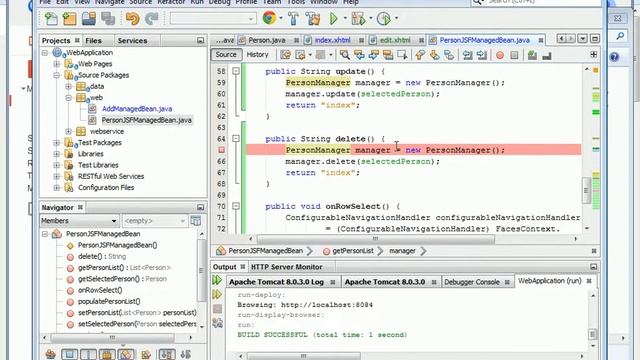
Task: Click the New File toolbar icon
Action: click(x=51, y=18)
